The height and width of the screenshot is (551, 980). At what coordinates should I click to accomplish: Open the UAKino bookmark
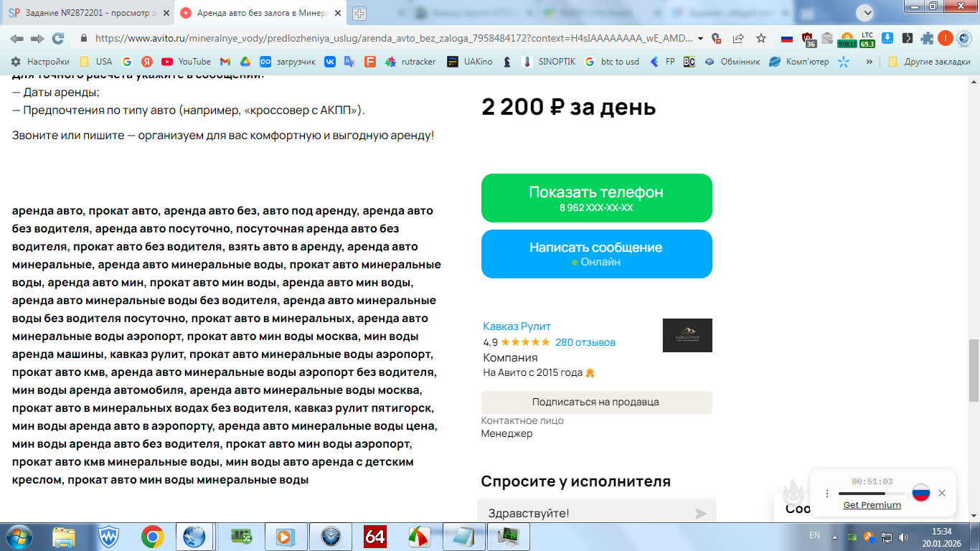click(470, 62)
